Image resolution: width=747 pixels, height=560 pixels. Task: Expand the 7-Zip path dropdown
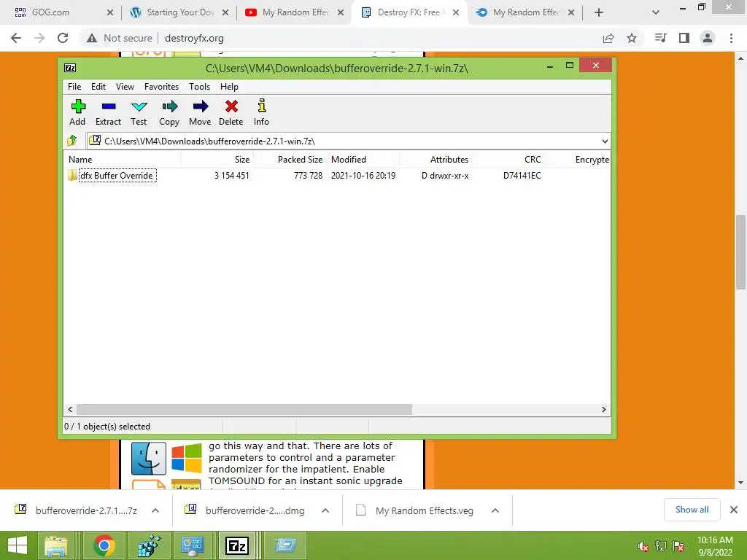click(x=605, y=141)
